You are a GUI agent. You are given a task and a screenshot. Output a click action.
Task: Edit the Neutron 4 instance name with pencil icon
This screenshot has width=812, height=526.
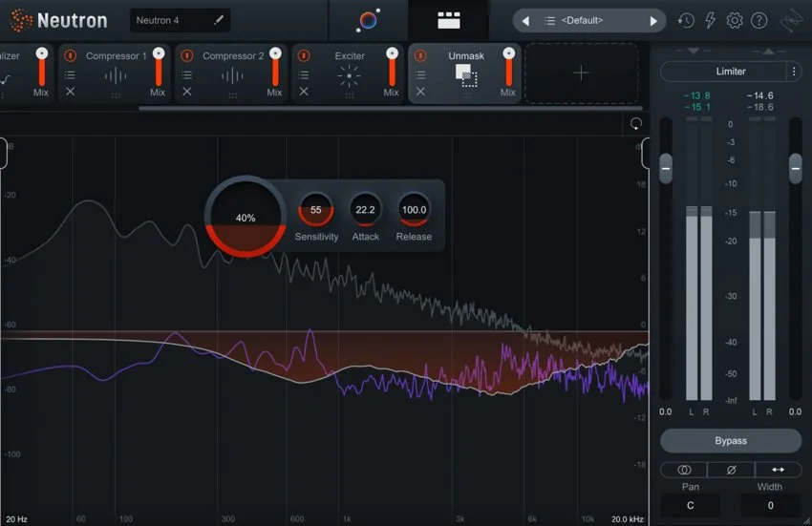coord(219,20)
